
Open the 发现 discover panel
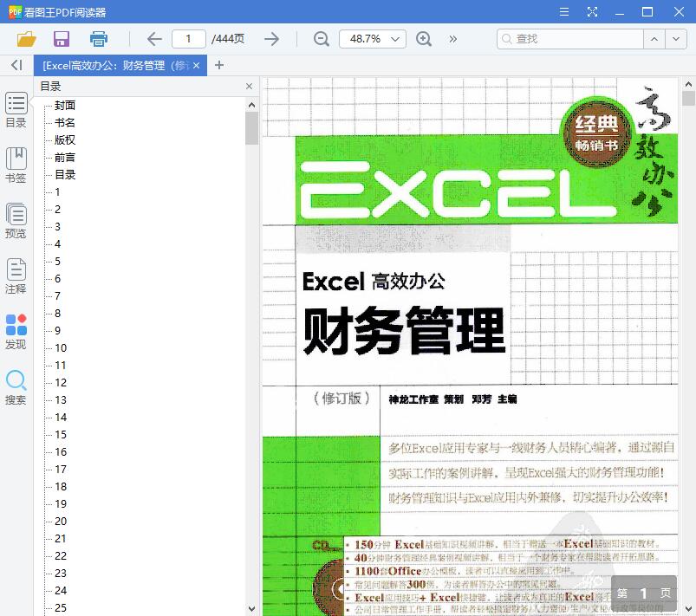click(x=16, y=331)
